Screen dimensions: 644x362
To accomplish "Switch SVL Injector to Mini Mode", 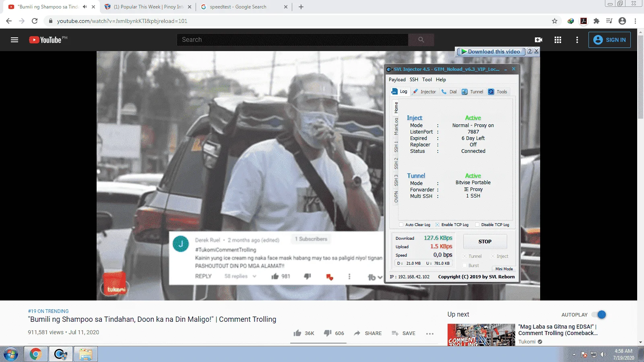I will (504, 269).
